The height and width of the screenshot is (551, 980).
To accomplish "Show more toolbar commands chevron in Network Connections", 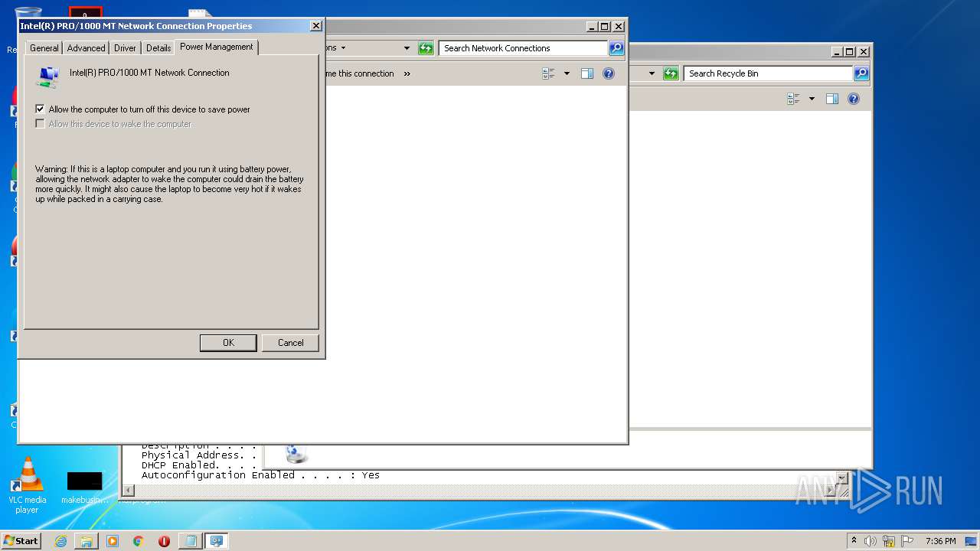I will [x=407, y=73].
